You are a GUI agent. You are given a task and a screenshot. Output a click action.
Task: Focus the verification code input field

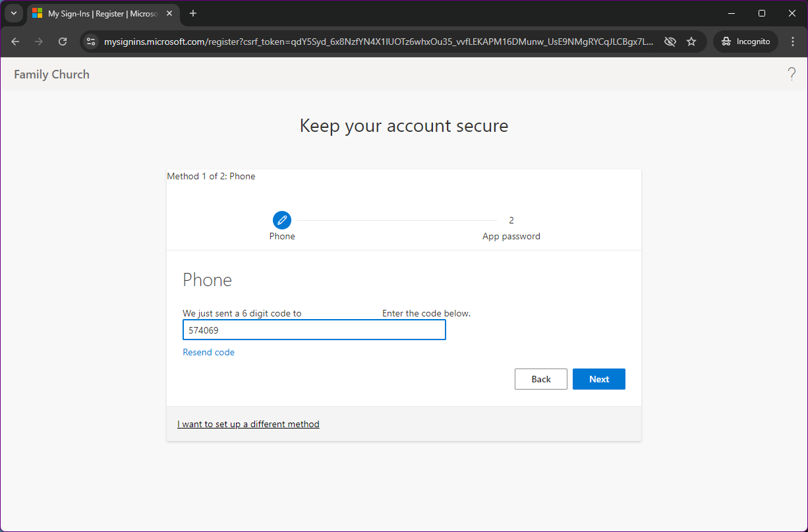pyautogui.click(x=314, y=330)
